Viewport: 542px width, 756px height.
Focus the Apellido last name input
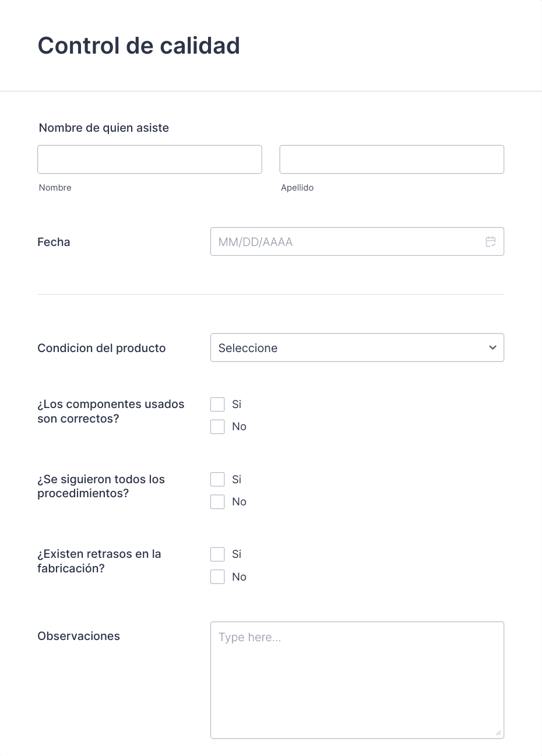coord(392,159)
